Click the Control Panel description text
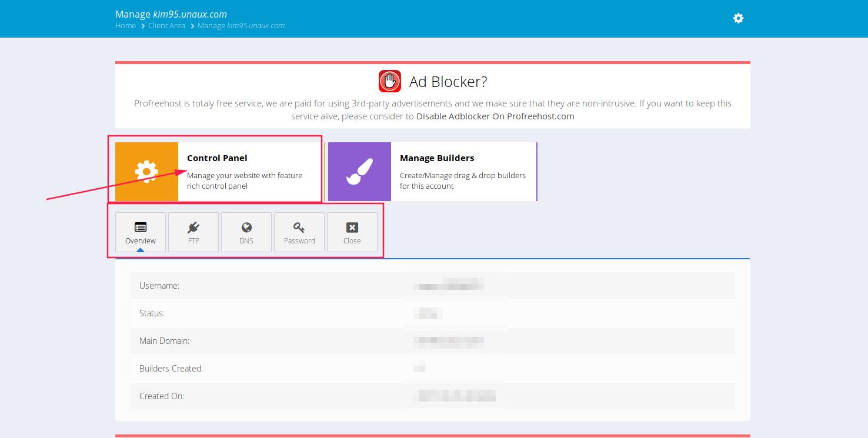 click(244, 180)
